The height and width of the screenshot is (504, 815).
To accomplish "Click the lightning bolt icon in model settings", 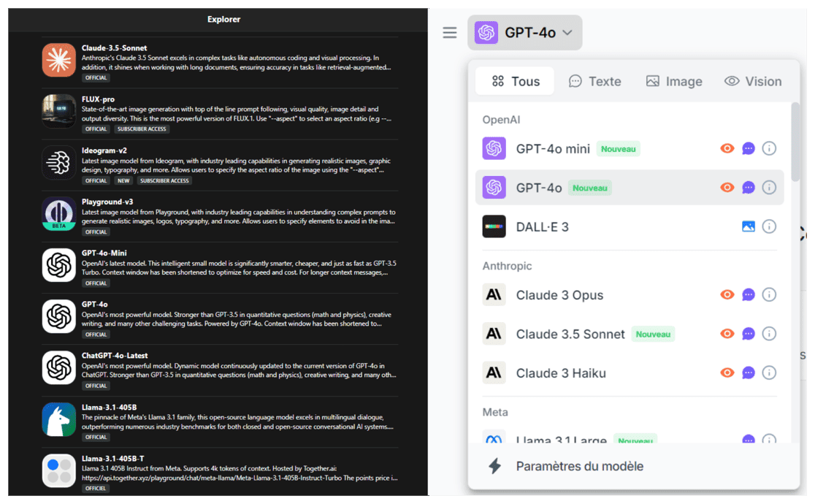I will coord(495,466).
